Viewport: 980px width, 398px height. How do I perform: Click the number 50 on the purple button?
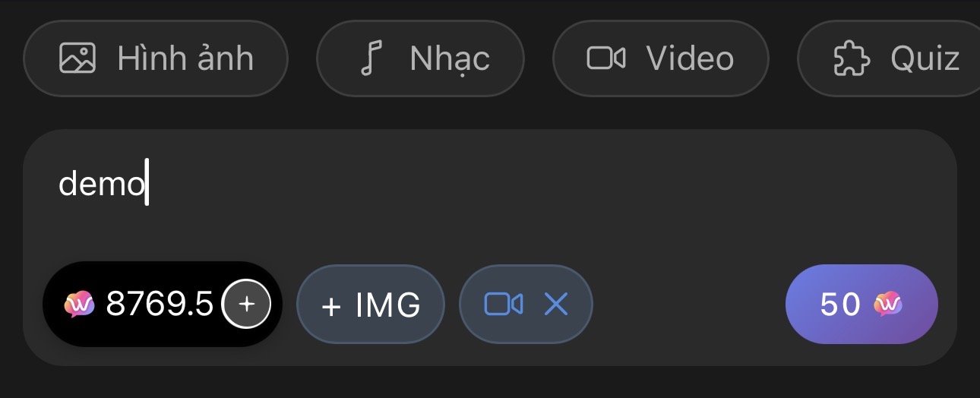coord(840,305)
